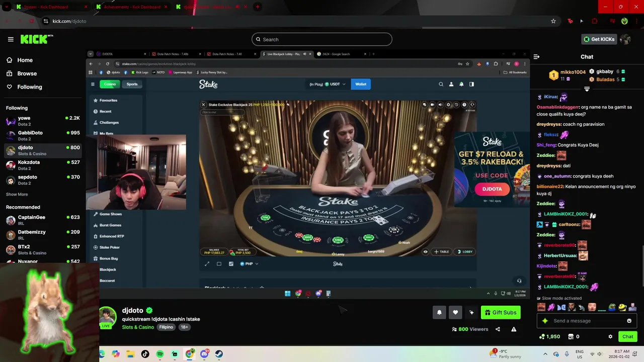Share the stream via the share icon
Viewport: 644px width, 362px height.
498,329
